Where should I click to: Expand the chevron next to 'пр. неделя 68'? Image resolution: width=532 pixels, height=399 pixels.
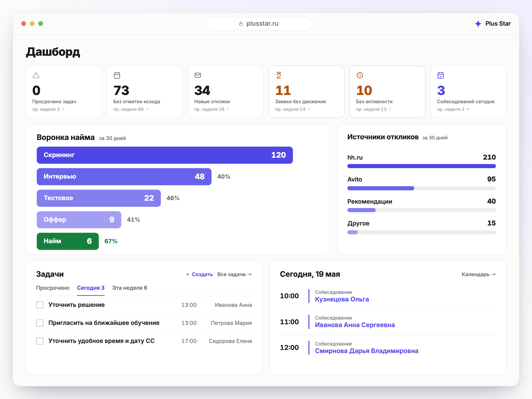coord(147,109)
